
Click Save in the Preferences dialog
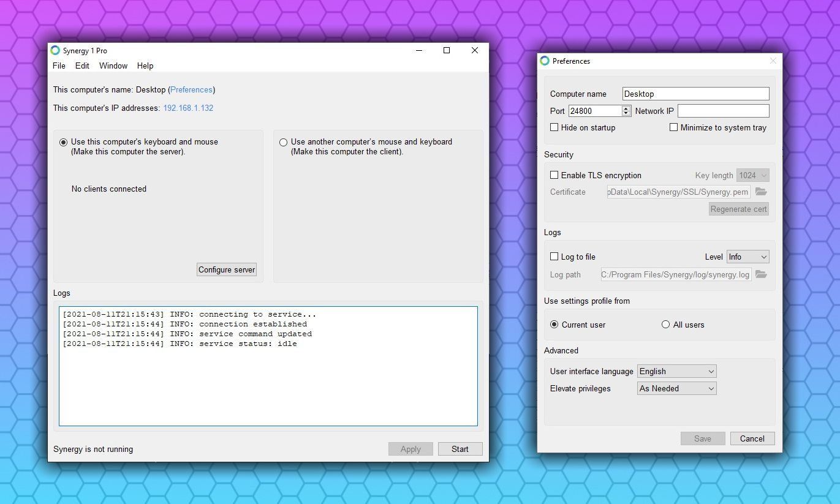point(703,438)
